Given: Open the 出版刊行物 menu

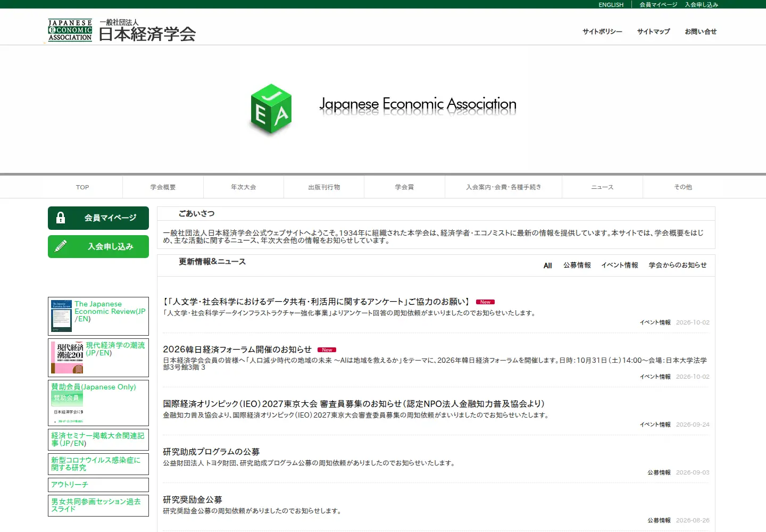Looking at the screenshot, I should coord(324,187).
